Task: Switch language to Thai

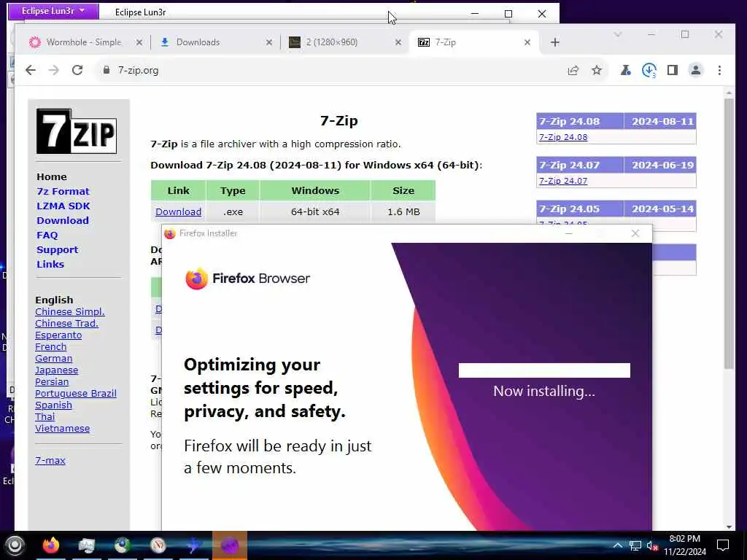Action: (44, 416)
